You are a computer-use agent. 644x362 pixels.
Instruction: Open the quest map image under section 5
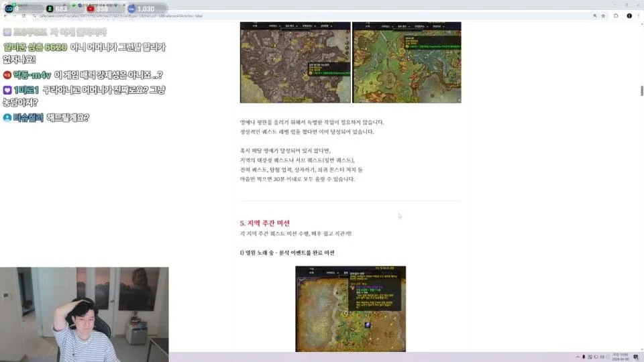(350, 308)
